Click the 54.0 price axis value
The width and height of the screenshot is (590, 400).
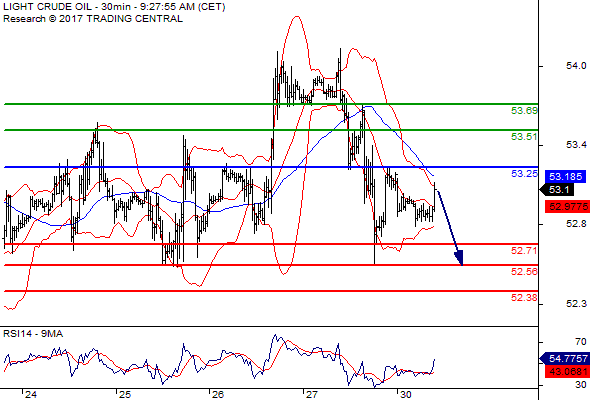(576, 66)
